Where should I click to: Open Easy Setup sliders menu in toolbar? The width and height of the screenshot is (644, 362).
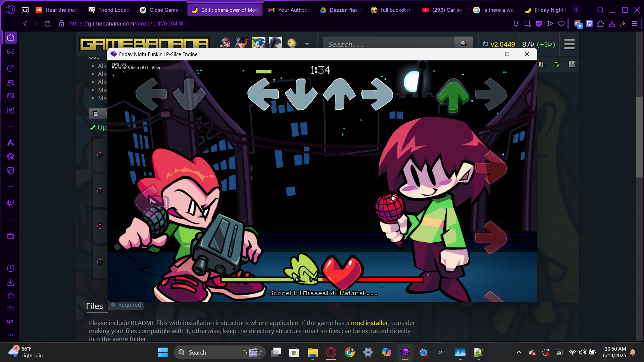click(x=635, y=23)
